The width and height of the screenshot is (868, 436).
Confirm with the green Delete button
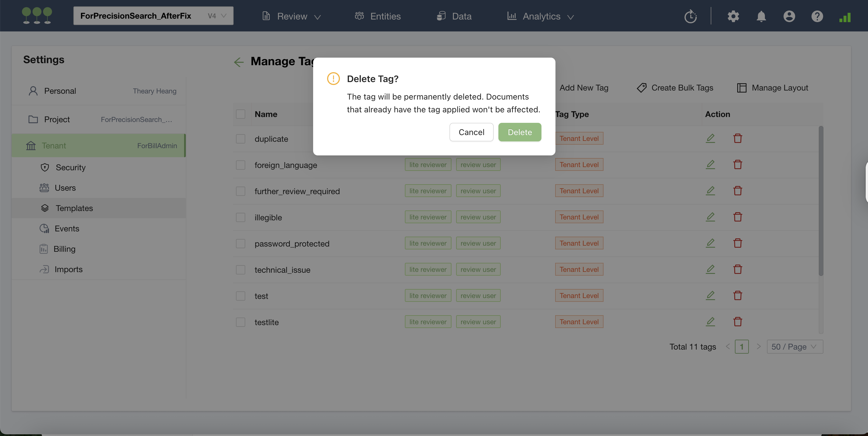(x=520, y=132)
